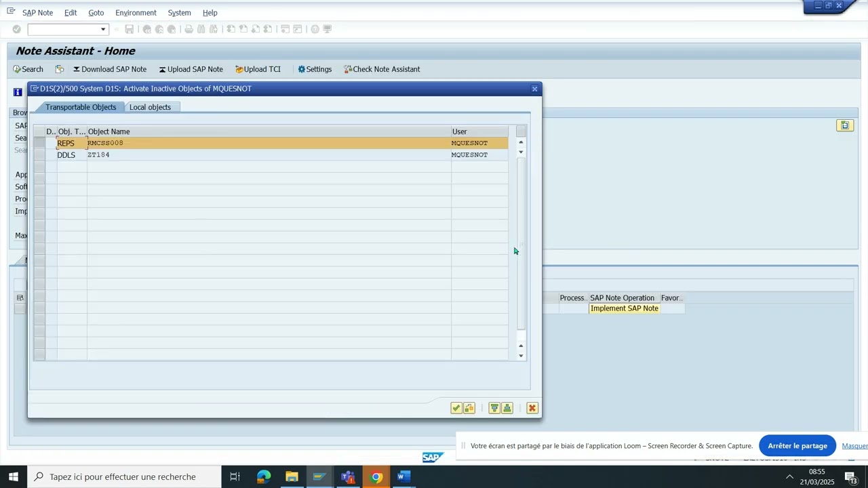
Task: Click into the command input field
Action: pos(63,29)
